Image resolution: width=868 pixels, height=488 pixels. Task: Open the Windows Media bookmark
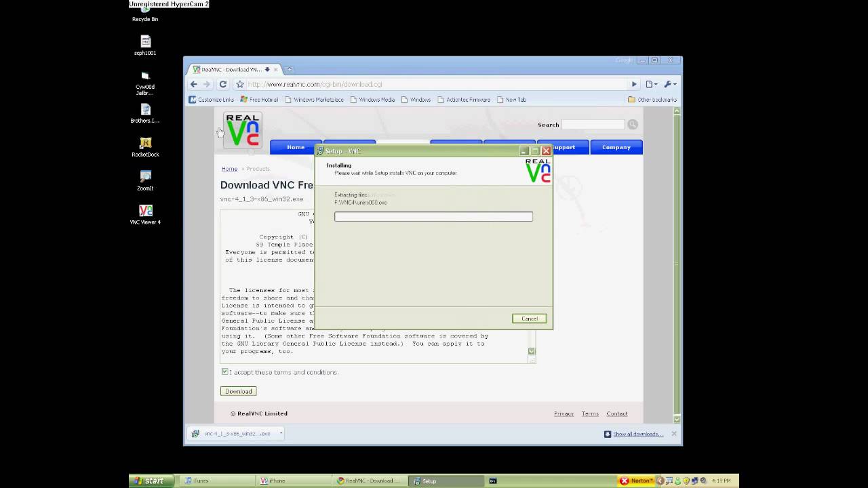(372, 100)
